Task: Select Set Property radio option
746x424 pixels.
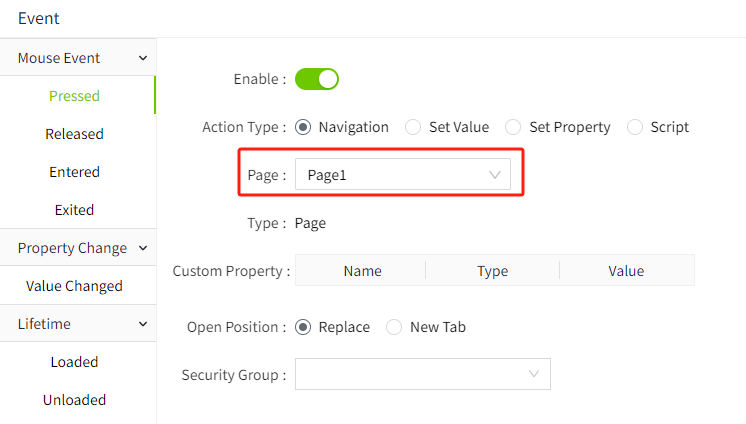Action: [x=513, y=127]
